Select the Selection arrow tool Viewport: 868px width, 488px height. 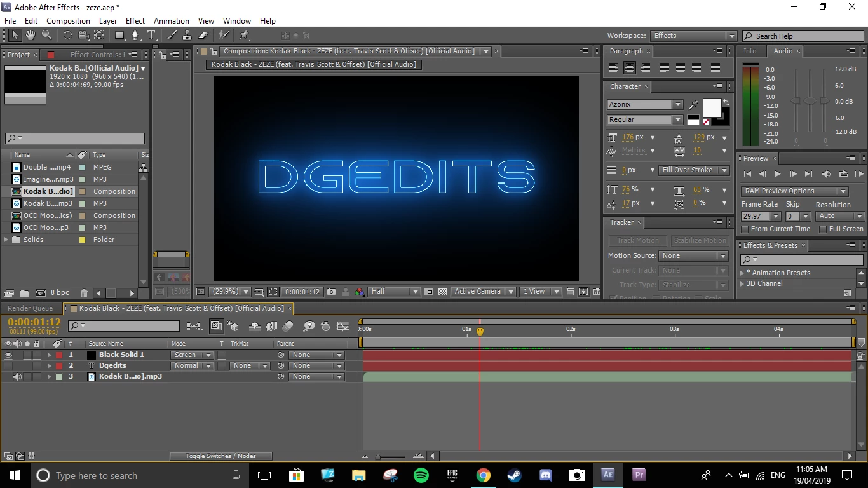[15, 36]
